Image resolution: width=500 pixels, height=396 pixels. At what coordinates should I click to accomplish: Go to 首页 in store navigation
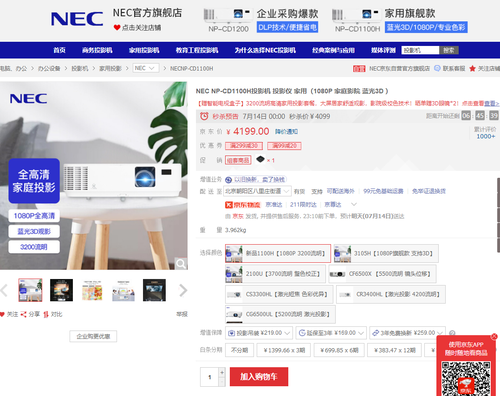[x=59, y=50]
